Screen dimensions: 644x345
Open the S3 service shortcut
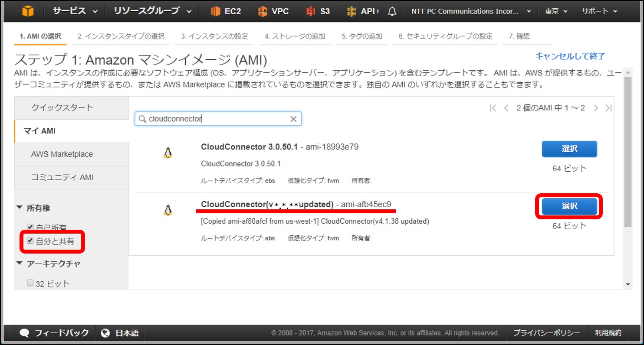pyautogui.click(x=318, y=11)
